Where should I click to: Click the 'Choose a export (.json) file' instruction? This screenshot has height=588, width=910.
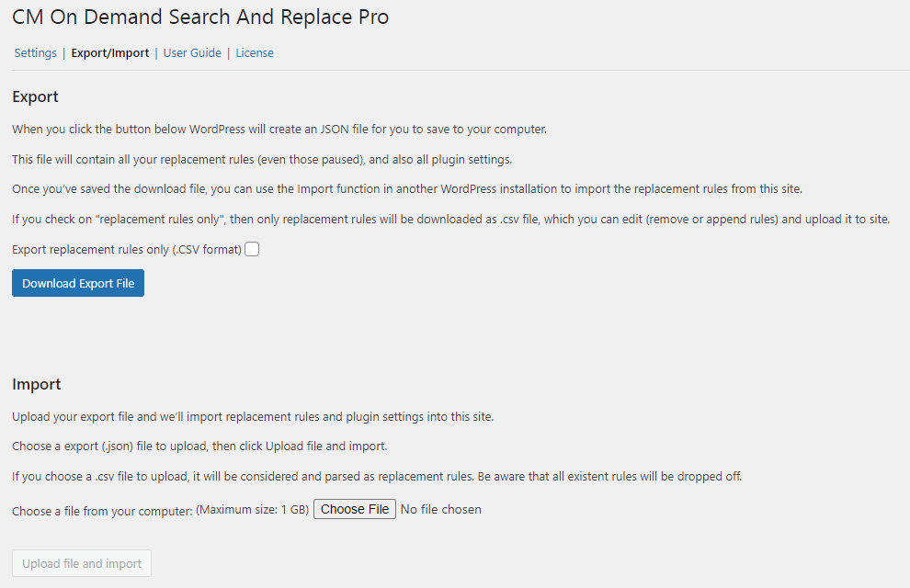click(199, 447)
